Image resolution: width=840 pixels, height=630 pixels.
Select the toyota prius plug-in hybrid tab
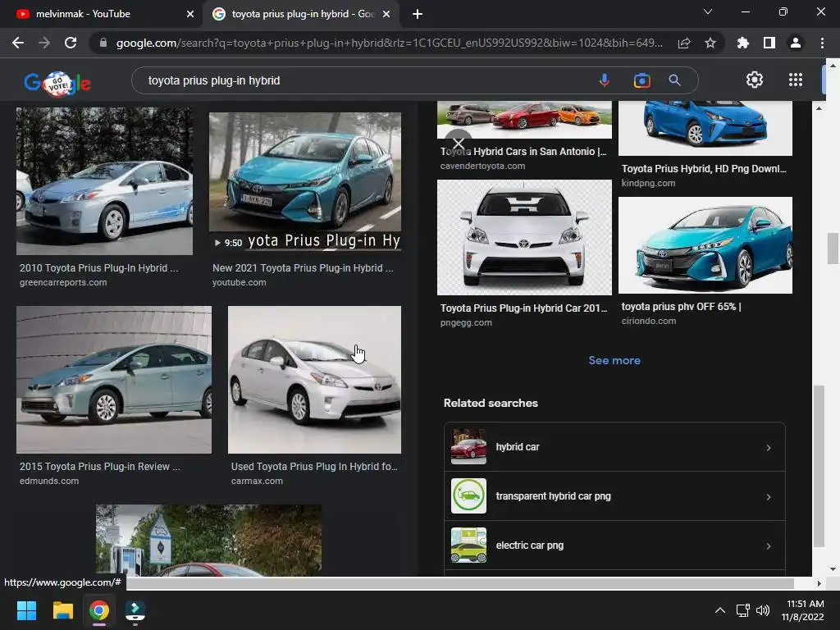click(302, 14)
